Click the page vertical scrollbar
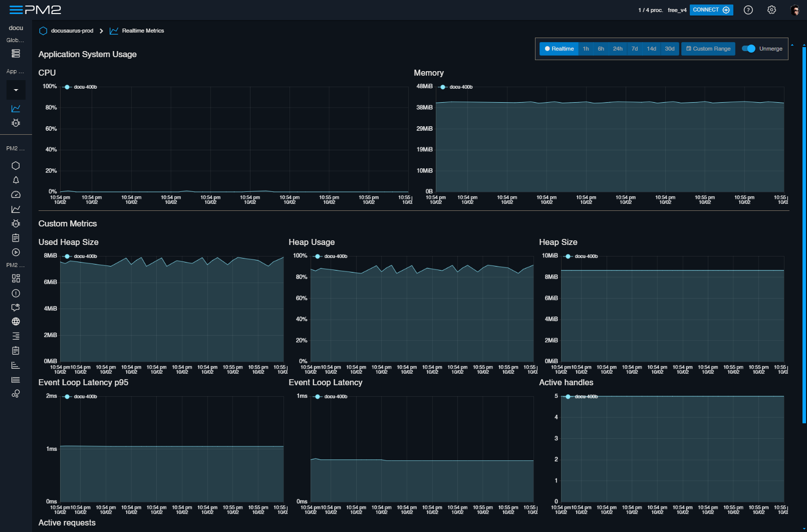 [804, 235]
